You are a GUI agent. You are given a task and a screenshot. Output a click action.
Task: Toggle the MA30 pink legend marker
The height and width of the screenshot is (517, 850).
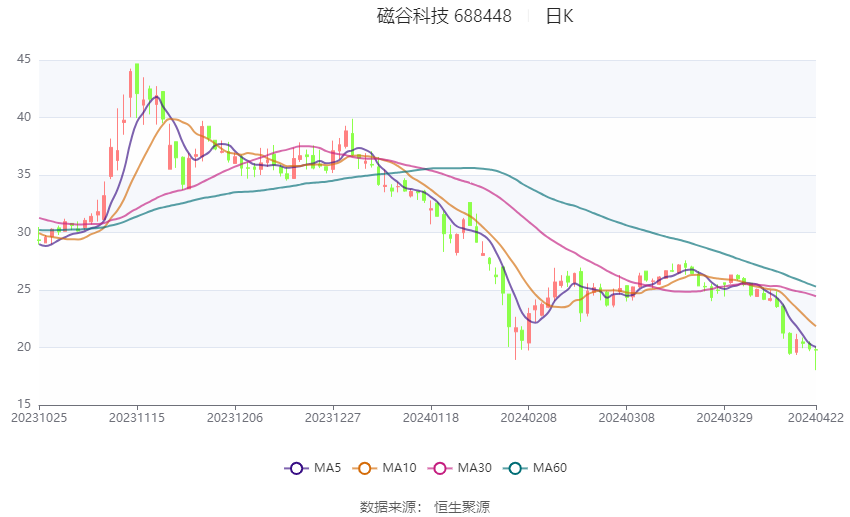point(440,468)
